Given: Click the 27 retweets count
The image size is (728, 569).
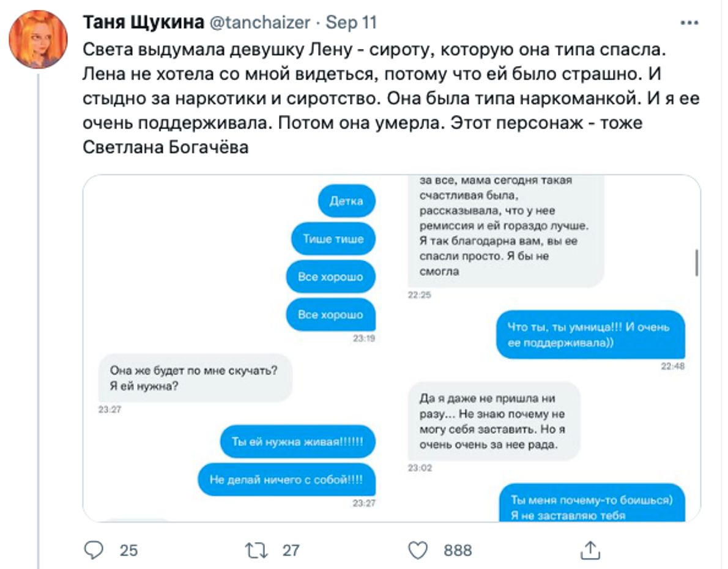Looking at the screenshot, I should click(x=291, y=551).
